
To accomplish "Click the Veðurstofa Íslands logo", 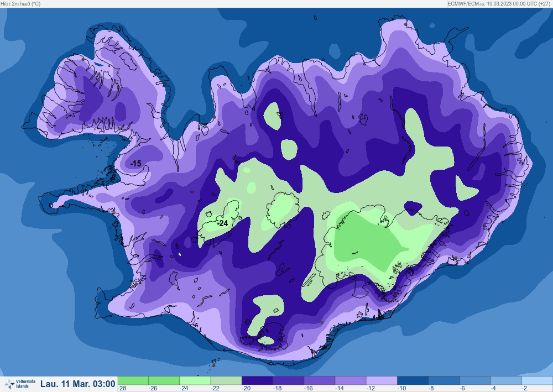I will pos(20,384).
